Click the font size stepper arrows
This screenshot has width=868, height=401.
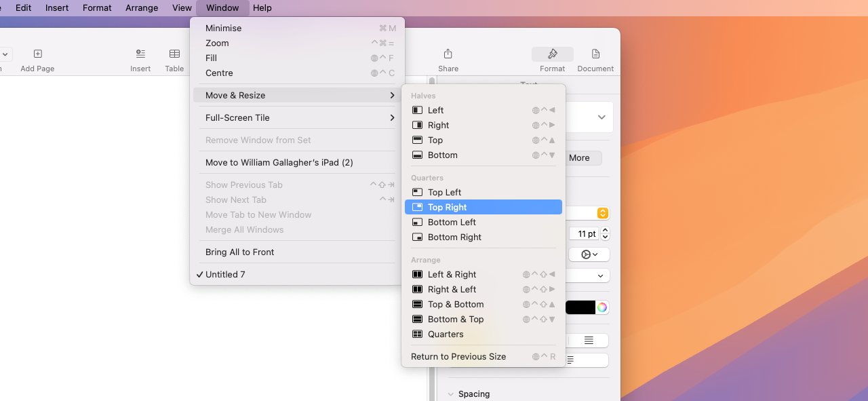pyautogui.click(x=606, y=233)
